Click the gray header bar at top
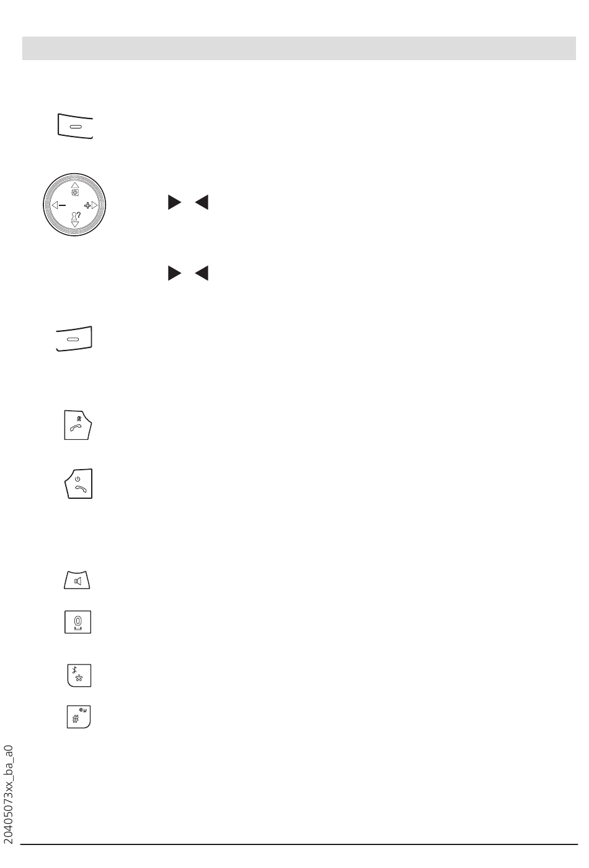The width and height of the screenshot is (589, 868). pyautogui.click(x=299, y=48)
